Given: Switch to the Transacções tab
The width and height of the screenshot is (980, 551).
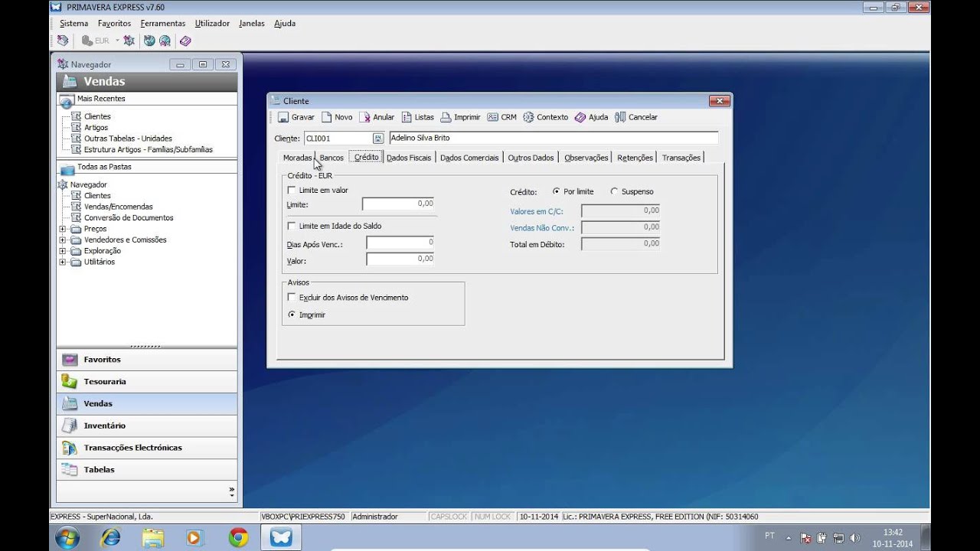Looking at the screenshot, I should click(681, 158).
